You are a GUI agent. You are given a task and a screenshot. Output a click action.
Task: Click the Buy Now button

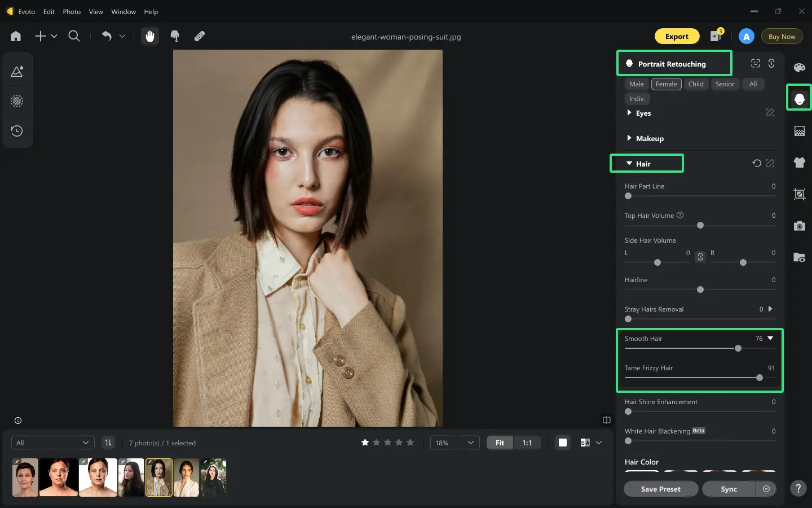pyautogui.click(x=782, y=37)
